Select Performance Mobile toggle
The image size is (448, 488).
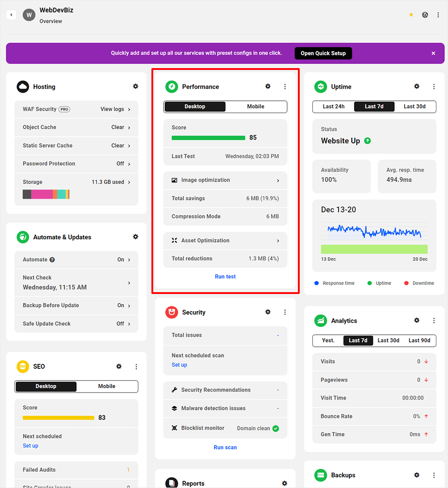coord(256,107)
